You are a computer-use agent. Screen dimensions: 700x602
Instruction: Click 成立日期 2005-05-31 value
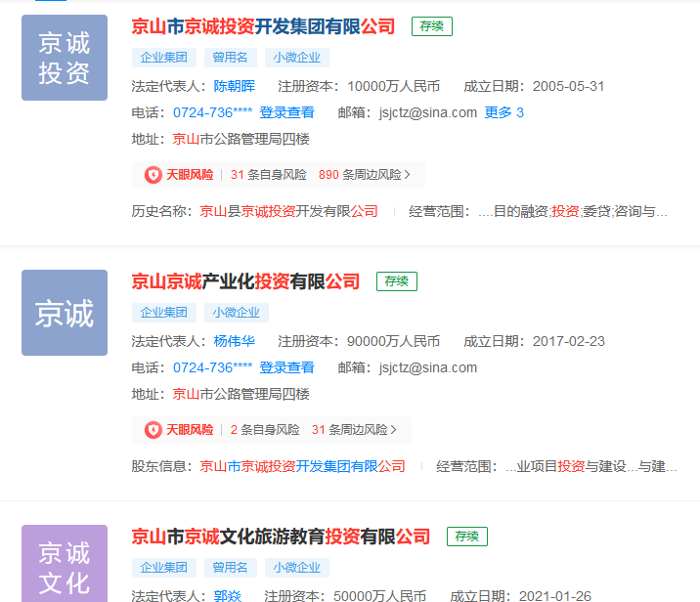pyautogui.click(x=569, y=86)
